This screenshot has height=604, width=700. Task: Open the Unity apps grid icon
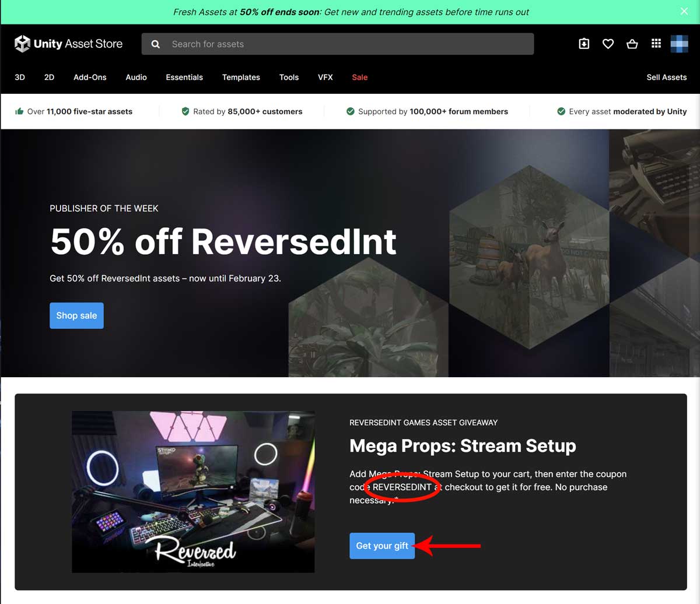coord(656,43)
